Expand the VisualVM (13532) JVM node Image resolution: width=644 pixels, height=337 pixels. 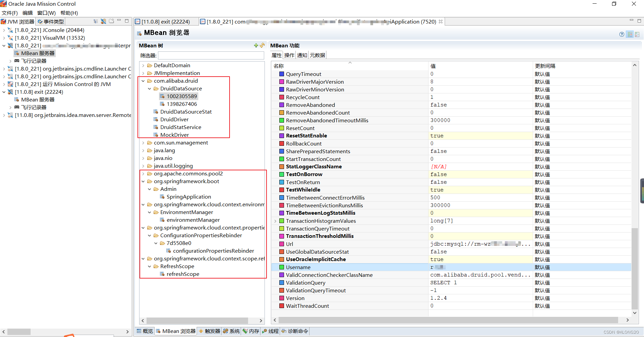point(4,38)
